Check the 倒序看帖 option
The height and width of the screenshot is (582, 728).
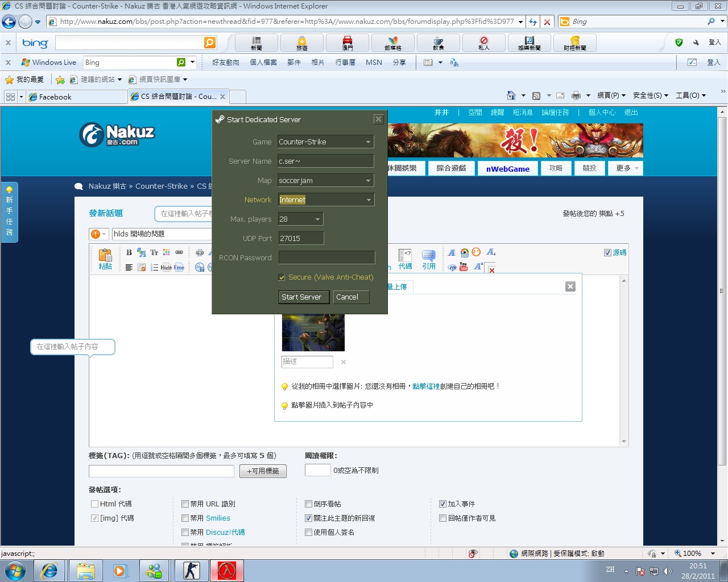click(308, 504)
